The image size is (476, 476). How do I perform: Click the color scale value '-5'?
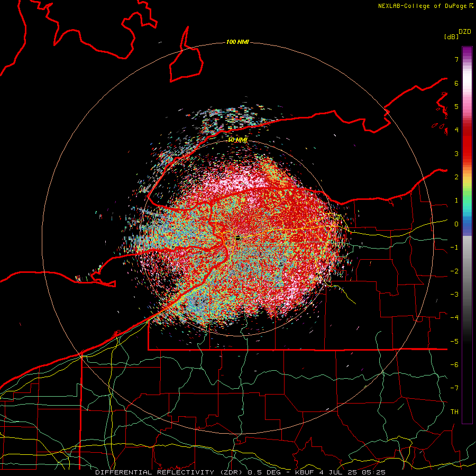(x=454, y=342)
